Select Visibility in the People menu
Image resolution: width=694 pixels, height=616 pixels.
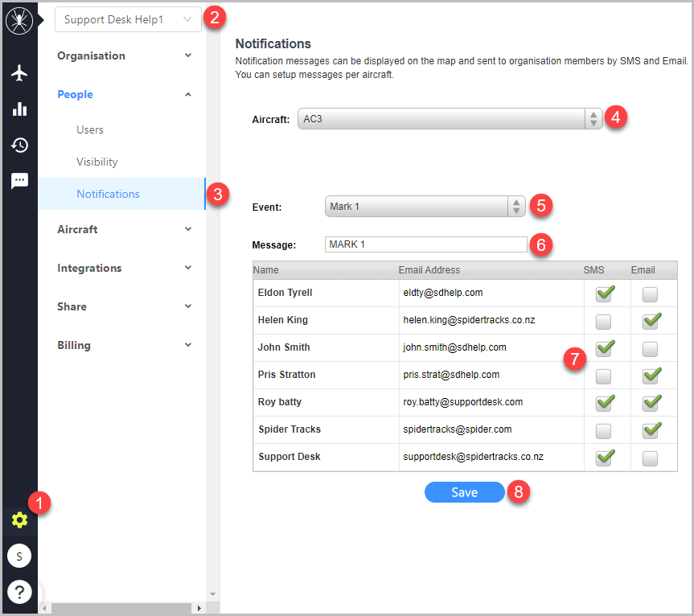(97, 162)
